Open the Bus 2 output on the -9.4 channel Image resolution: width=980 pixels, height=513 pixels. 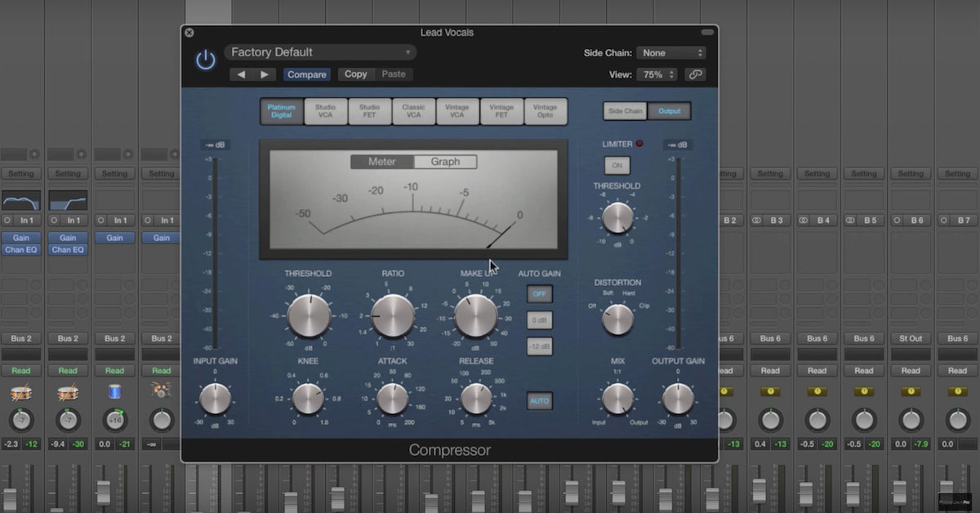pos(68,338)
